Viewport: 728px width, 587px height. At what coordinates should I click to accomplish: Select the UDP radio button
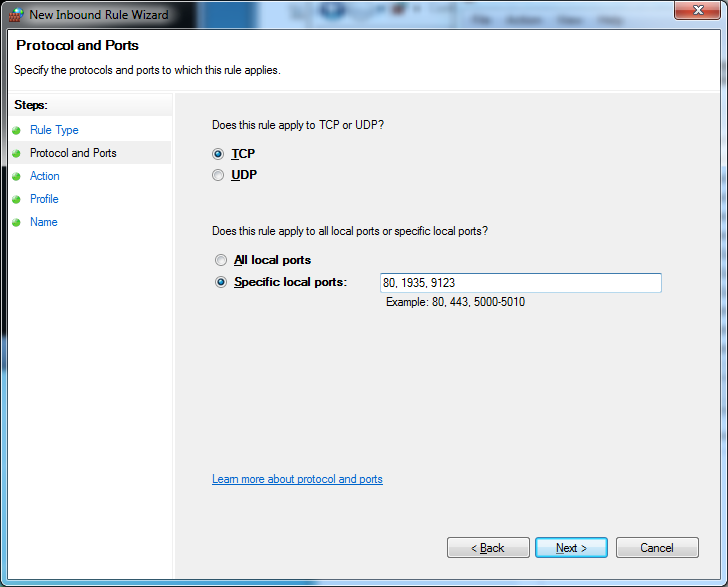click(x=218, y=175)
